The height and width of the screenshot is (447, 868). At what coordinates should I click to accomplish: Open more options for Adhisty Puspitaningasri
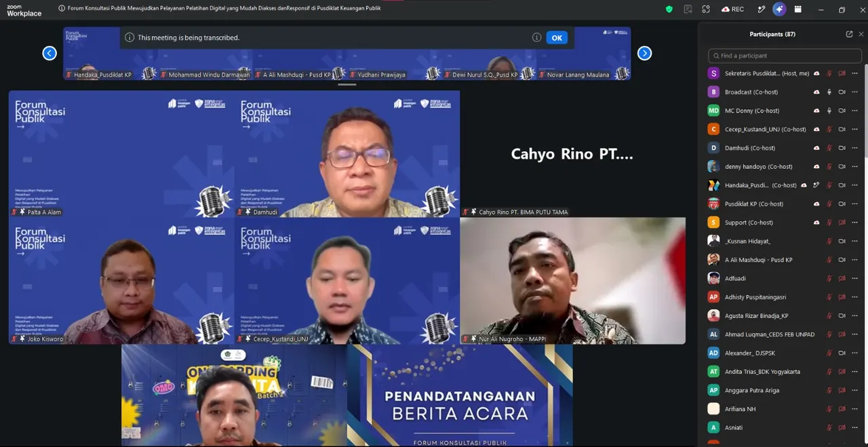click(x=855, y=297)
